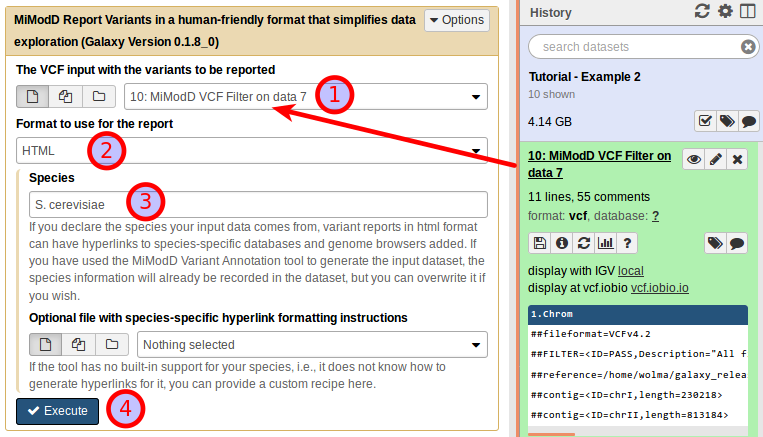Screen dimensions: 763x437
Task: Rerun the job for dataset 10
Action: 583,243
